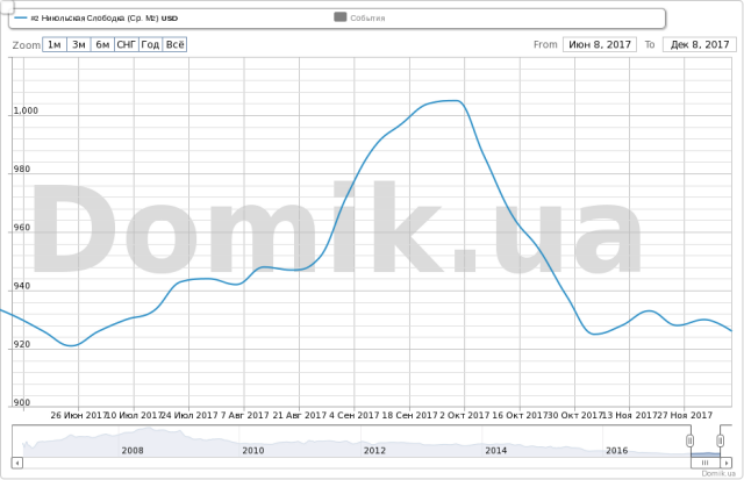744x480 pixels.
Task: Click the 2012 label in navigator
Action: pyautogui.click(x=375, y=450)
